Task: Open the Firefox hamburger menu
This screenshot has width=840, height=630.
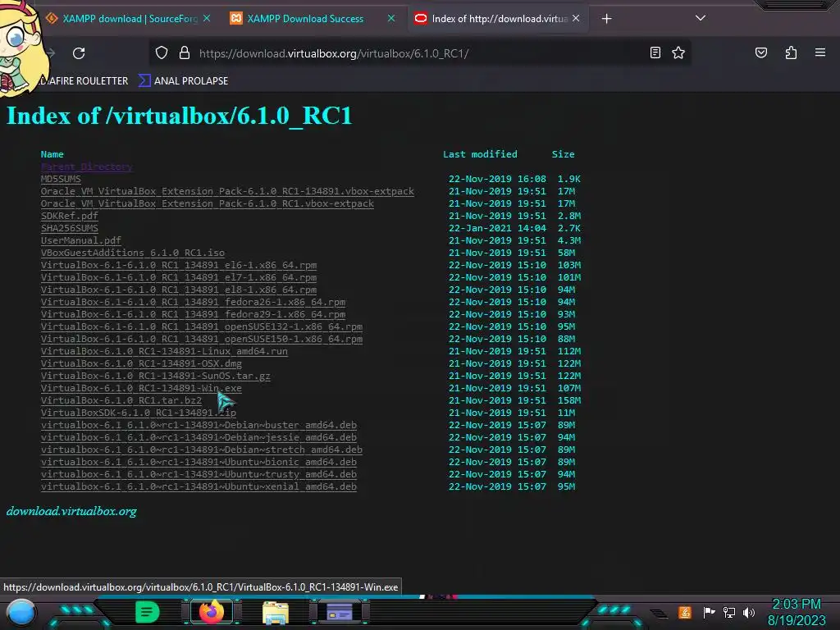Action: coord(819,52)
